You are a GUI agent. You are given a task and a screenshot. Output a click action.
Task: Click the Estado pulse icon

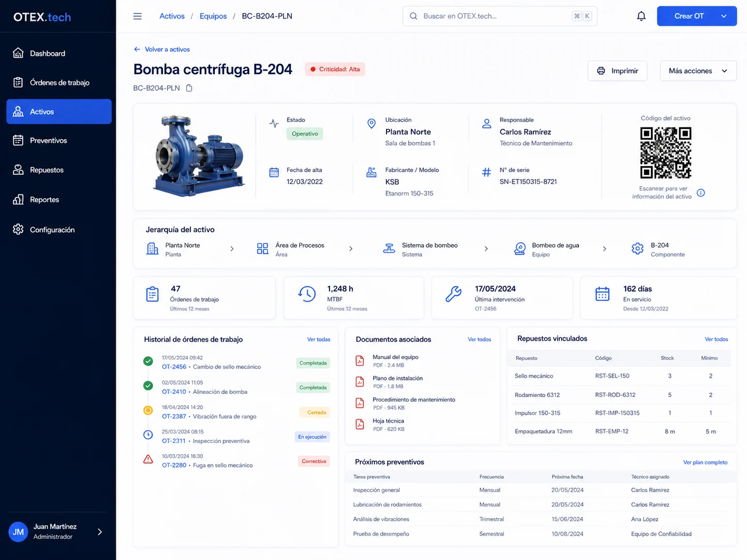tap(274, 123)
